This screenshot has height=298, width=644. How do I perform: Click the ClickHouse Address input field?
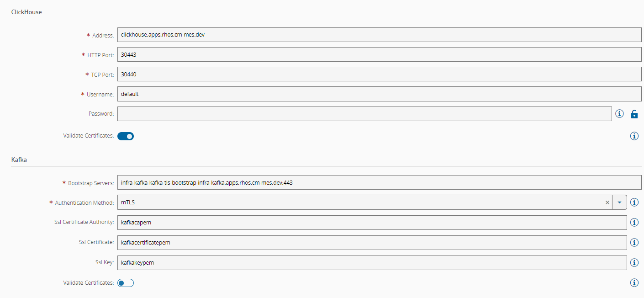click(x=379, y=35)
